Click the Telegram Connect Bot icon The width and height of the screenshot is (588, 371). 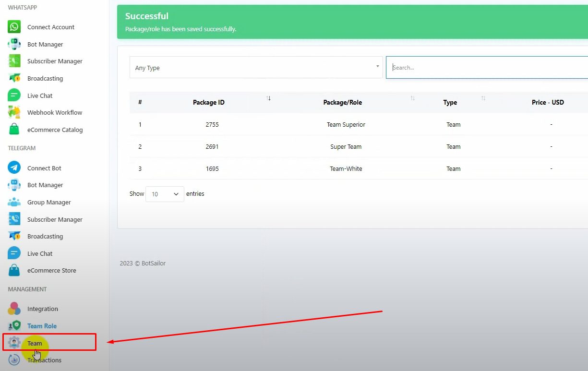(x=14, y=168)
